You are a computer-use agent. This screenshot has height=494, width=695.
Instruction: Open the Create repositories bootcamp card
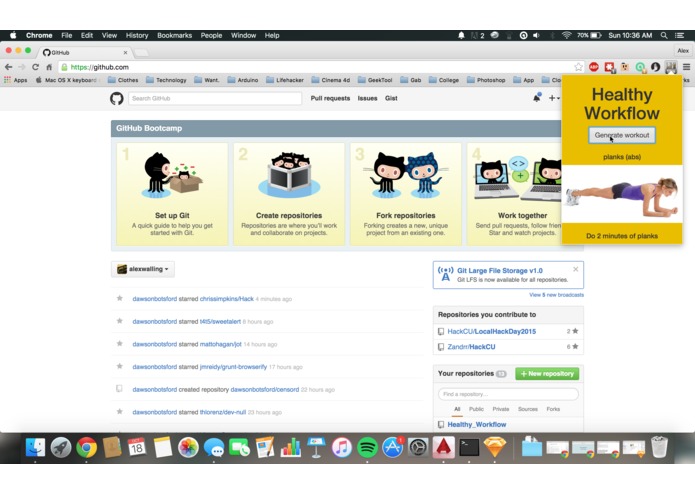(289, 194)
